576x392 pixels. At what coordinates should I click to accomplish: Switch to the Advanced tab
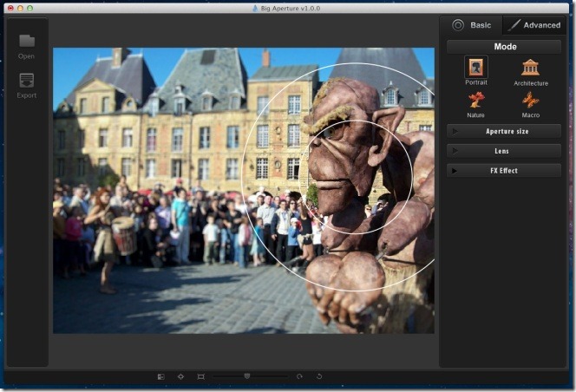pos(534,25)
